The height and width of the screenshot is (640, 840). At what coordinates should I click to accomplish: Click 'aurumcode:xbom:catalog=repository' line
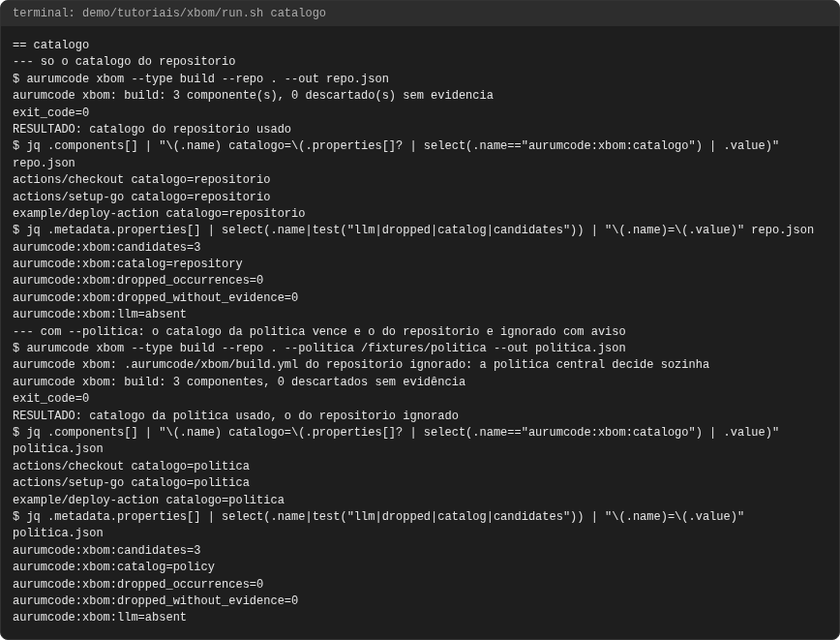pyautogui.click(x=128, y=263)
